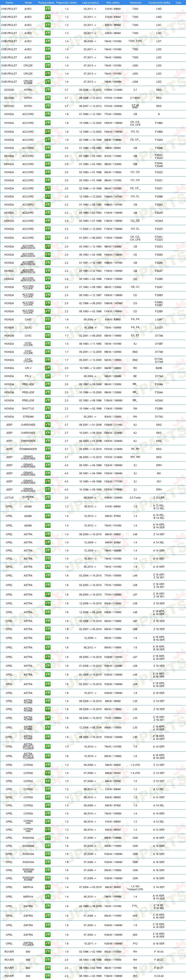Select the 'H 23 A3' engine code cell
This screenshot has width=186, height=980.
tap(159, 976)
